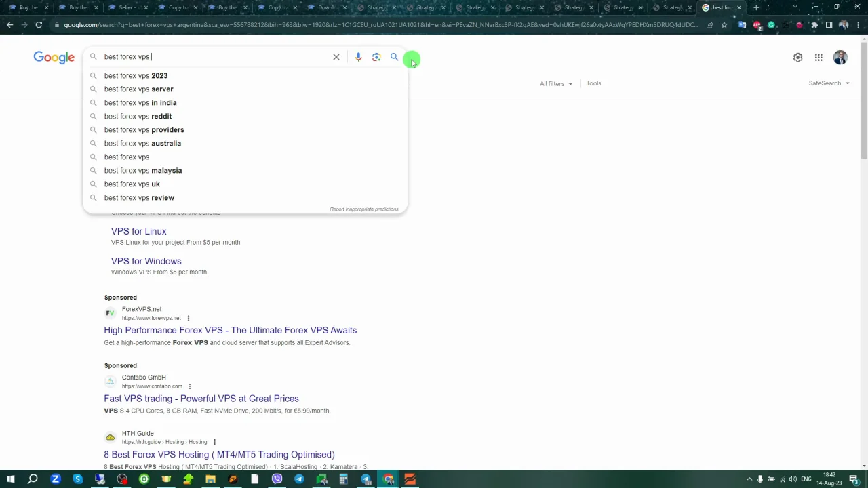The image size is (868, 488).
Task: Open Telegram from the taskbar
Action: pyautogui.click(x=299, y=479)
